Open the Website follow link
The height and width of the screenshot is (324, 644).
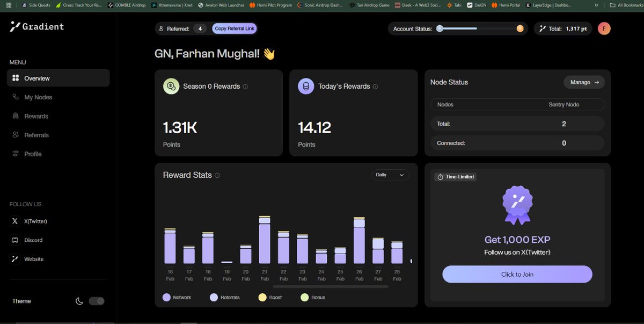34,259
